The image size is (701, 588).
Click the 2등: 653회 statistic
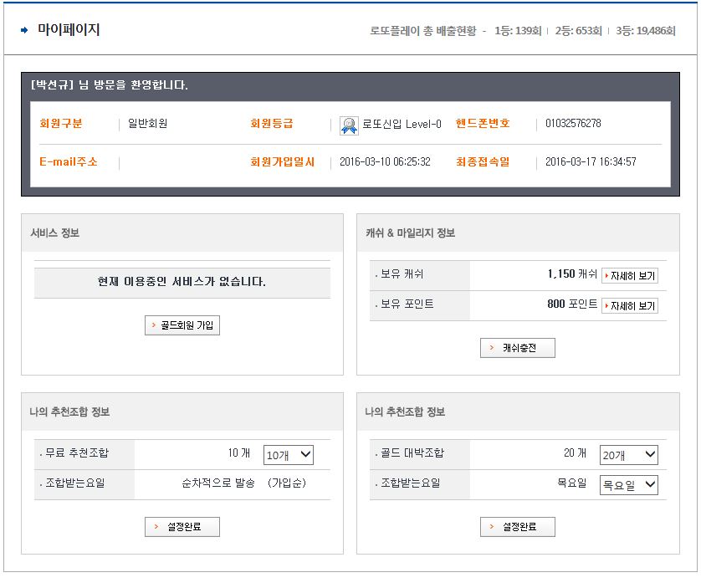click(577, 31)
